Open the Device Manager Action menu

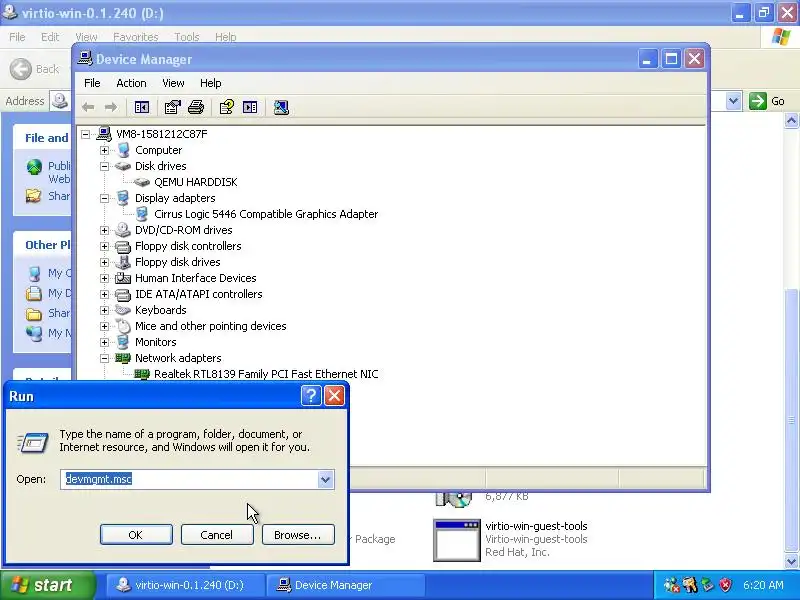tap(131, 83)
